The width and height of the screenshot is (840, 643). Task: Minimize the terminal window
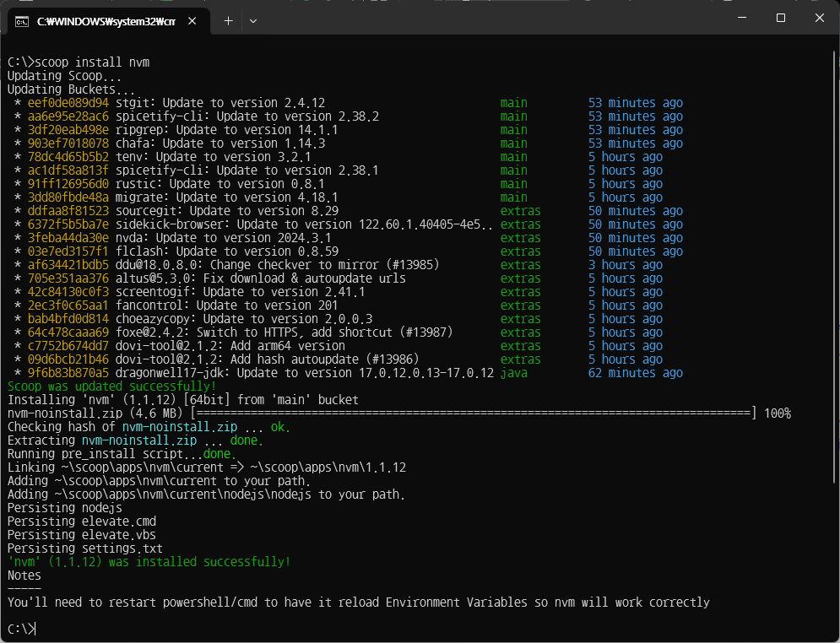coord(742,18)
